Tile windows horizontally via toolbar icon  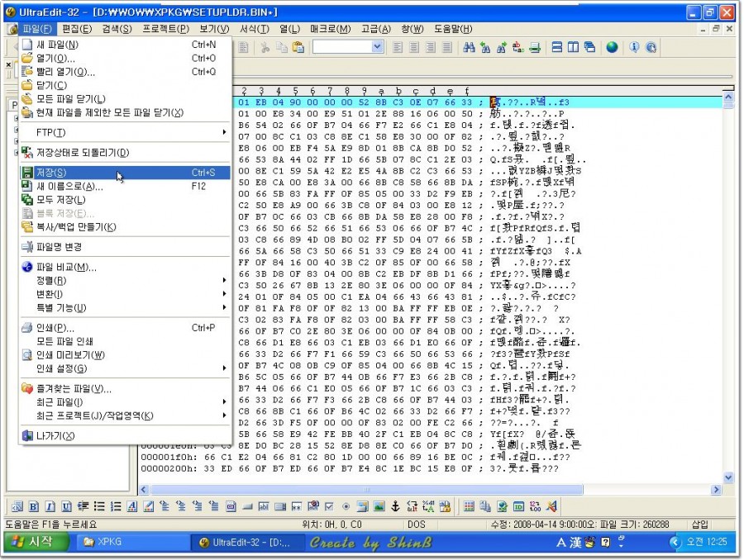click(557, 47)
